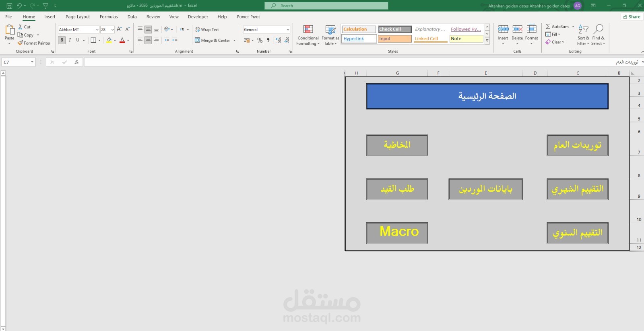Click the Undo arrow icon
The height and width of the screenshot is (331, 644).
(19, 6)
